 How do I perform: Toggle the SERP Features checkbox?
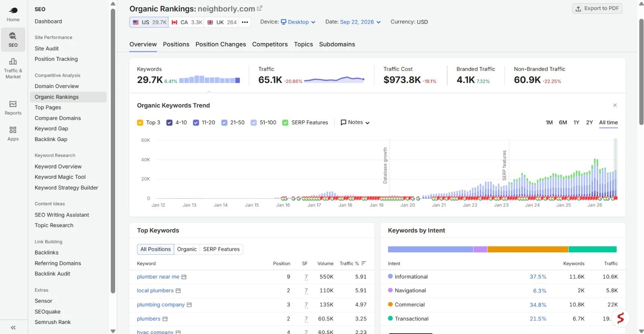click(x=285, y=123)
